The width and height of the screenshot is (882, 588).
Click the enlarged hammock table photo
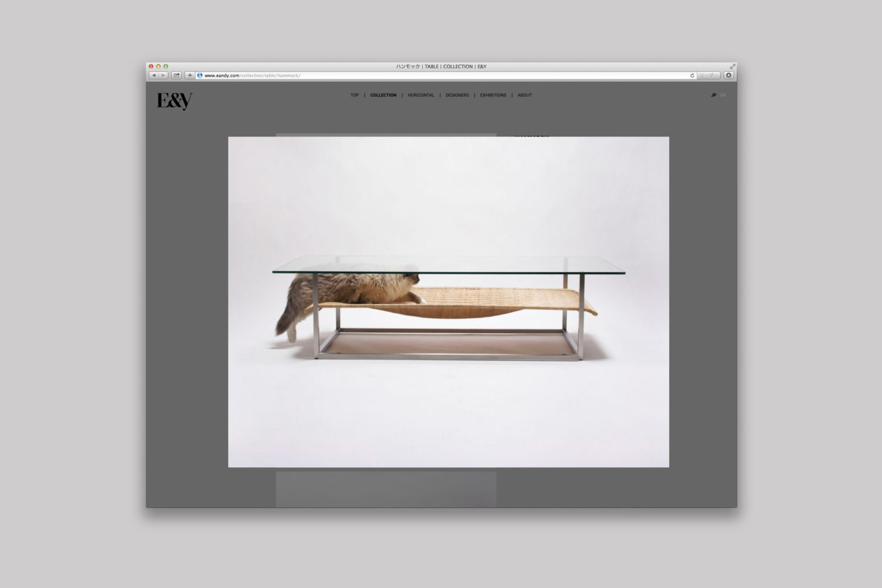448,302
